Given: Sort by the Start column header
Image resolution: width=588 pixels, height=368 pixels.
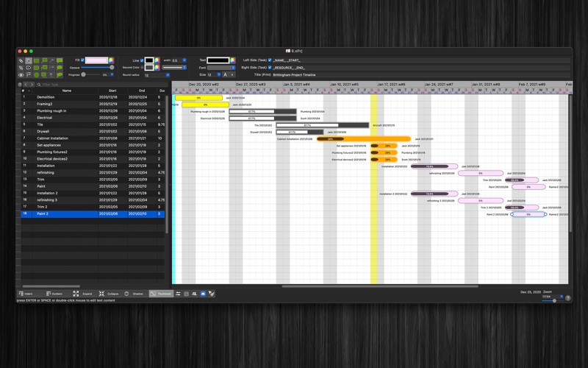Looking at the screenshot, I should coord(112,91).
